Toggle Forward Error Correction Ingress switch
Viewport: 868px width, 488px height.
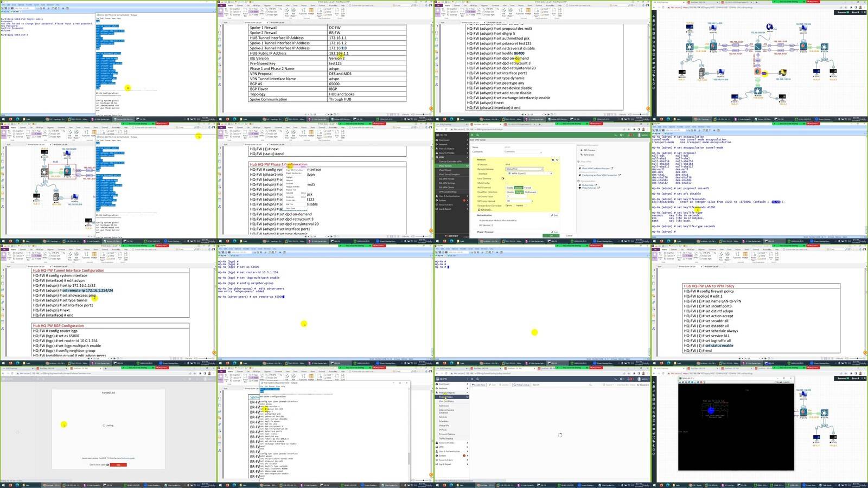tap(526, 206)
